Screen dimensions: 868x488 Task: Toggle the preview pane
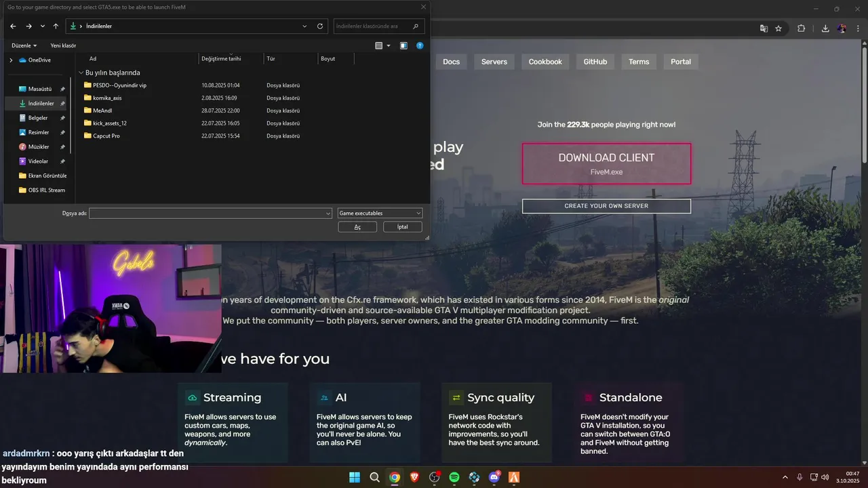coord(403,45)
